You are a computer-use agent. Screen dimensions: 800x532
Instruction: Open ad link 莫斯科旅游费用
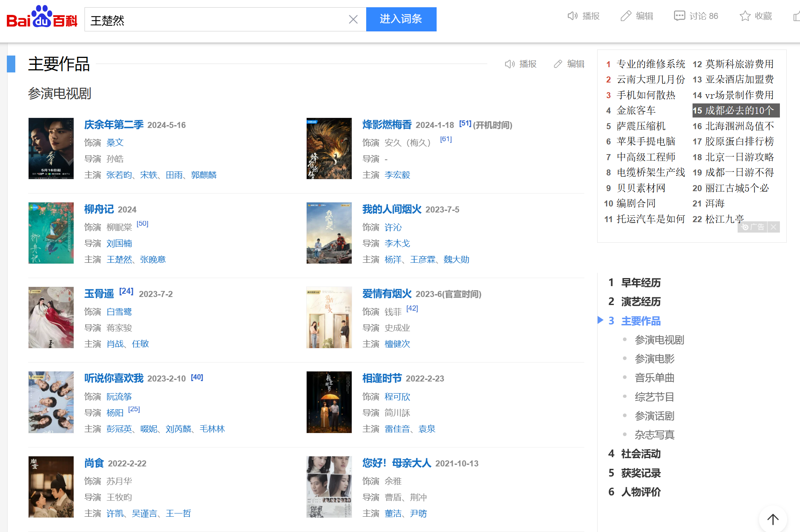(740, 64)
